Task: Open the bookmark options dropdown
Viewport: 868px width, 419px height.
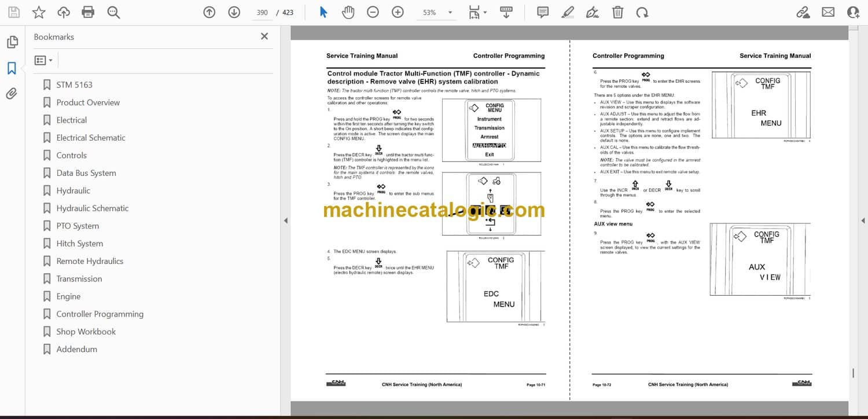Action: coord(43,60)
